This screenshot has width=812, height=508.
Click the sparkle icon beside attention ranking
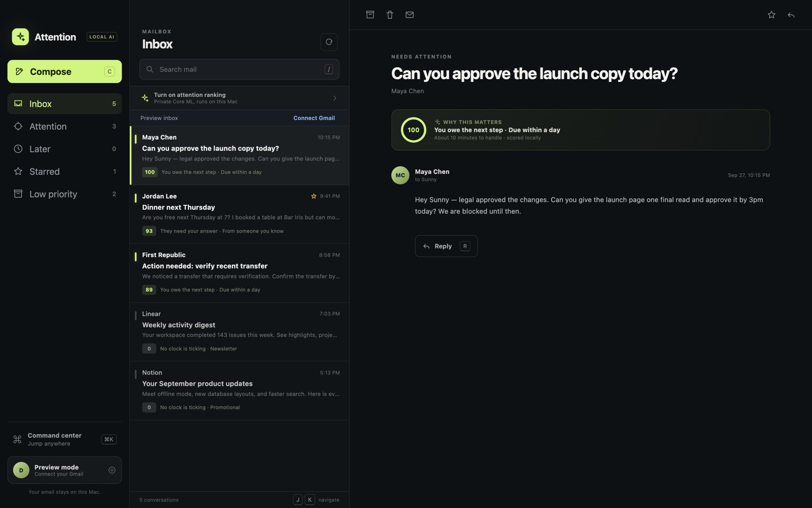[145, 98]
